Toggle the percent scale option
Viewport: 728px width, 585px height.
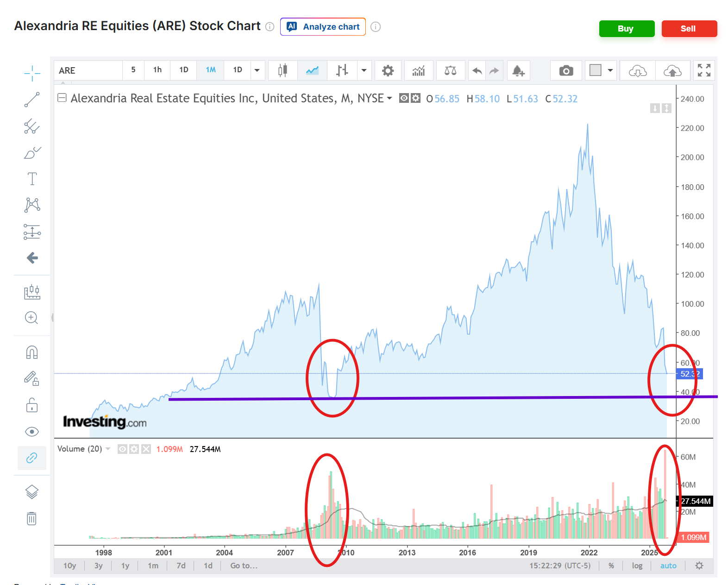point(611,566)
